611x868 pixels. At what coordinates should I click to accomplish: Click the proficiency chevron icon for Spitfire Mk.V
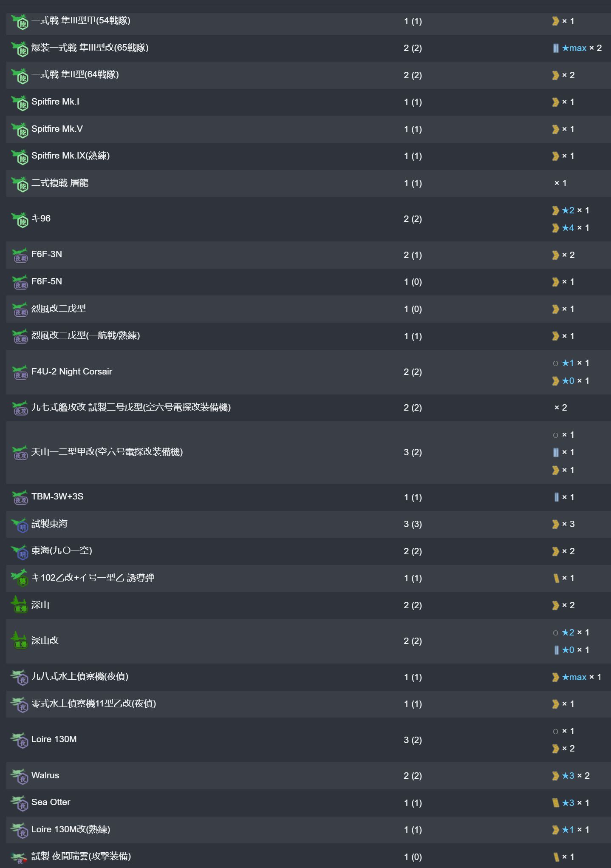tap(555, 129)
